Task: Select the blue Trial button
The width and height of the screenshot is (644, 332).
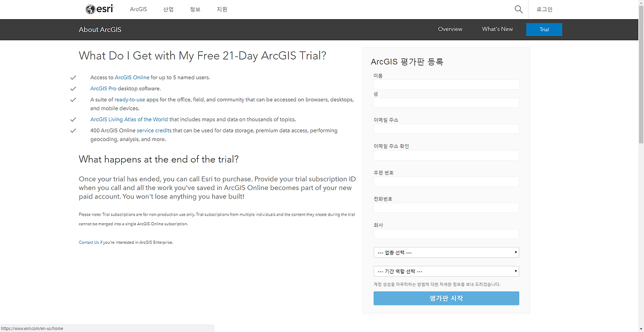Action: tap(544, 30)
